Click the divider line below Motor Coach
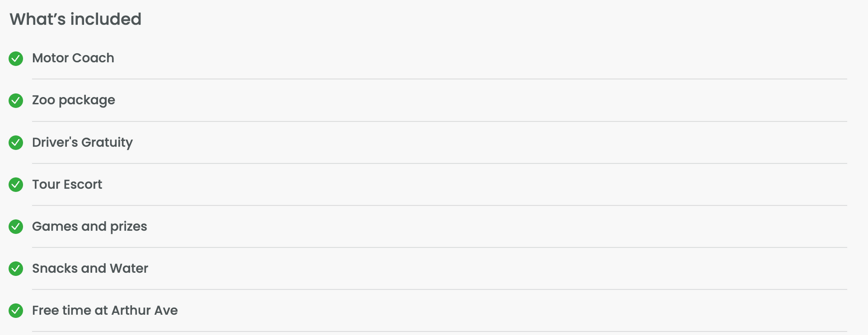 (x=439, y=79)
